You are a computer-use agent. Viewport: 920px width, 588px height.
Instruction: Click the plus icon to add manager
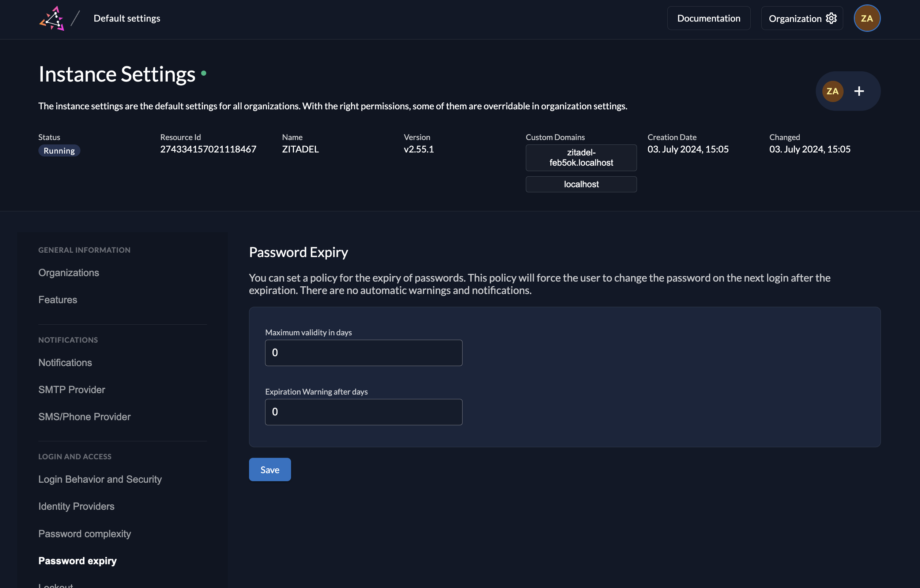click(x=859, y=91)
